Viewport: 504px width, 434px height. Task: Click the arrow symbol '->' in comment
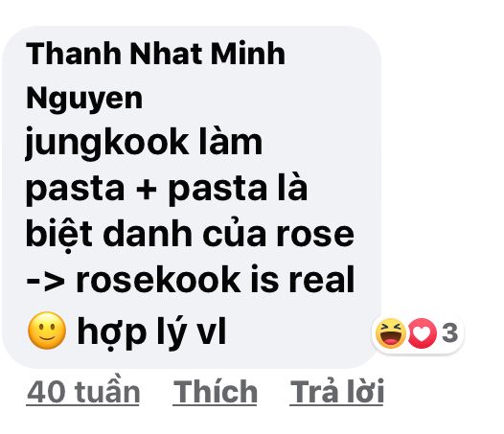pos(45,282)
